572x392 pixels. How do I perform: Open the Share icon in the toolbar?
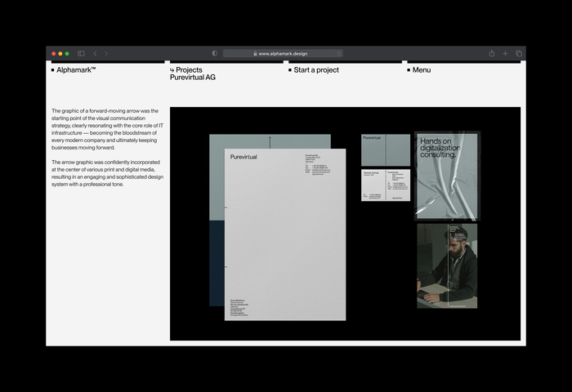(x=492, y=53)
